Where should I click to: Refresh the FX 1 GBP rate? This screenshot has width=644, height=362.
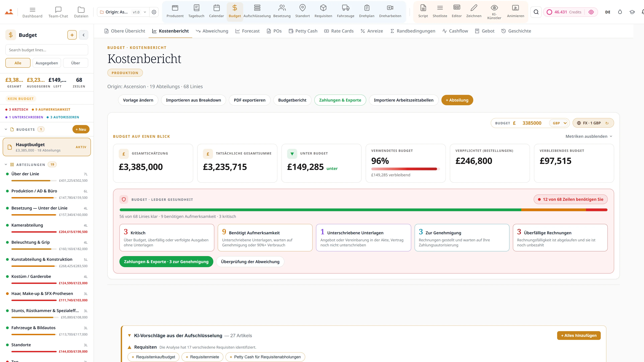[607, 123]
